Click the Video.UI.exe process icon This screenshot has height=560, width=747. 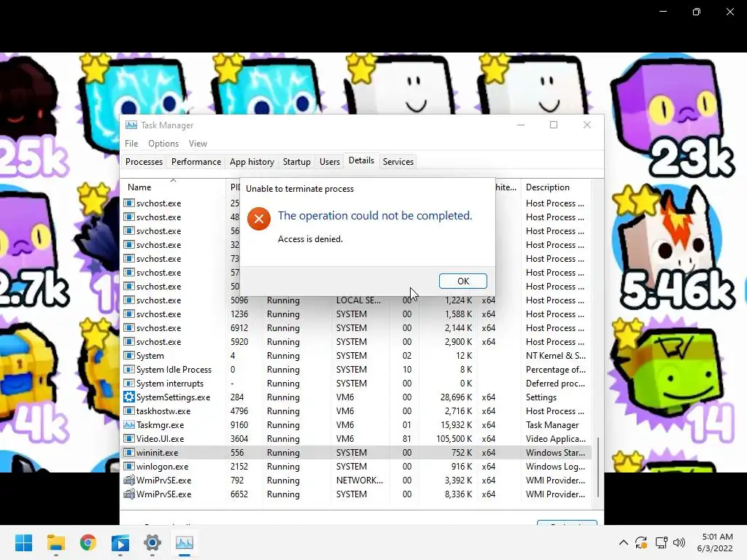click(128, 438)
